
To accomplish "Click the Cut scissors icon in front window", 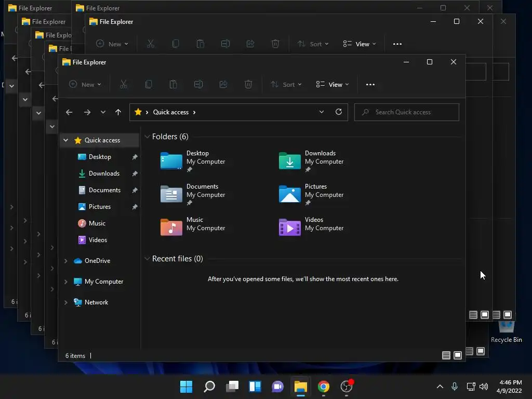I will pyautogui.click(x=124, y=85).
